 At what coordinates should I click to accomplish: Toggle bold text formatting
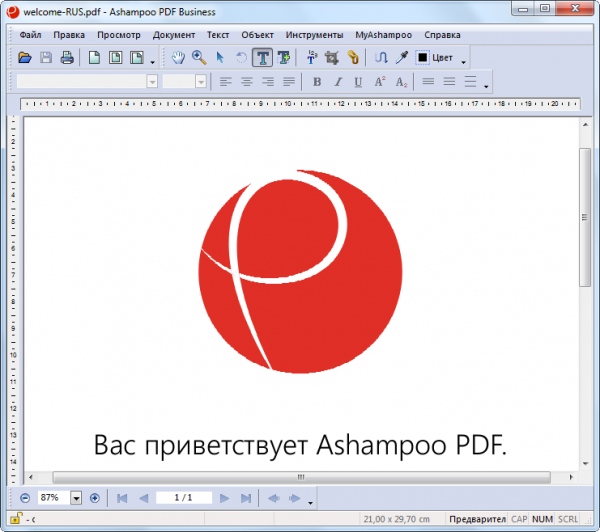tap(316, 82)
